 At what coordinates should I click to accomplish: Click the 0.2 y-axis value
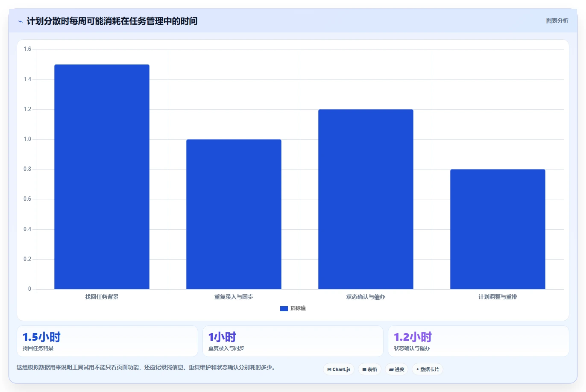27,259
